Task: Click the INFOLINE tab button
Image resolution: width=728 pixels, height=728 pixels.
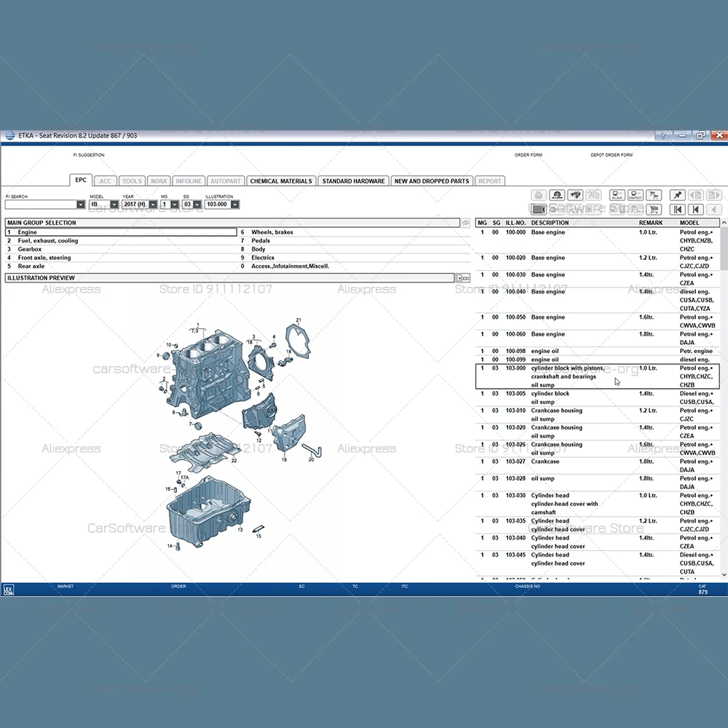Action: click(x=189, y=181)
